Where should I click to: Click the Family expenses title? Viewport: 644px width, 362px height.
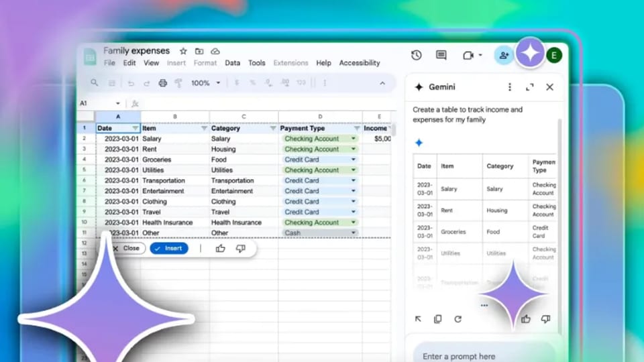[x=136, y=50]
